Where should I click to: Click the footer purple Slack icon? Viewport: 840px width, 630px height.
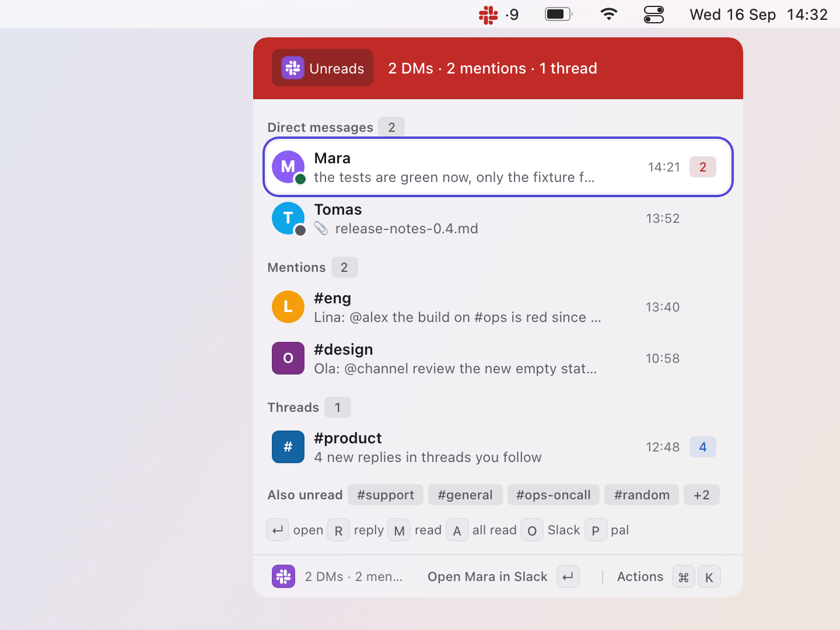click(x=283, y=576)
